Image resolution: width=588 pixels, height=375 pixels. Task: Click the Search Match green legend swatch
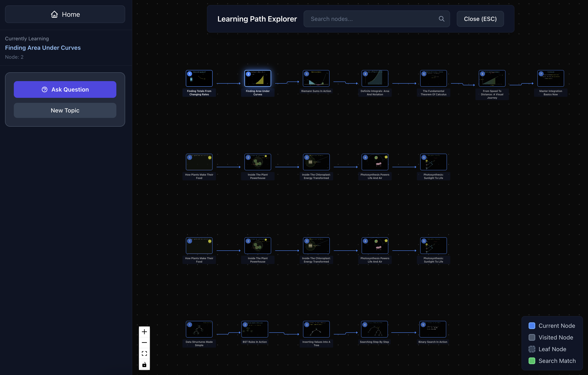pos(532,361)
